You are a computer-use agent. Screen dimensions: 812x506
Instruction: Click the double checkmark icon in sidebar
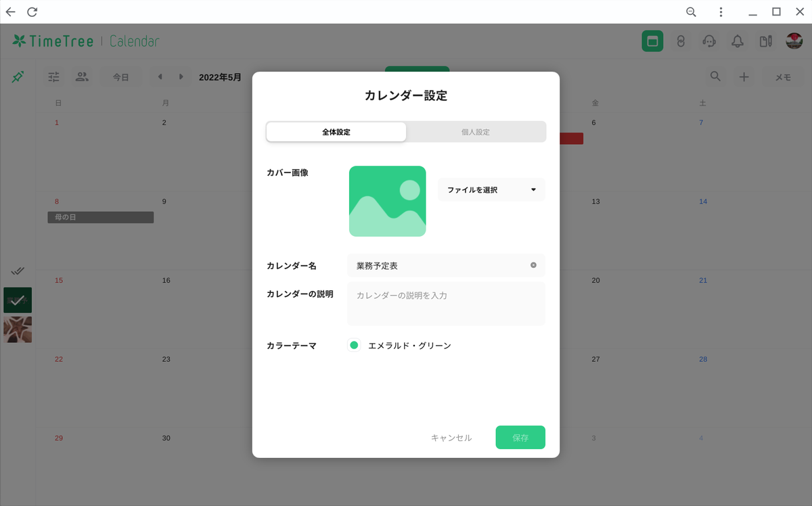[x=18, y=271]
